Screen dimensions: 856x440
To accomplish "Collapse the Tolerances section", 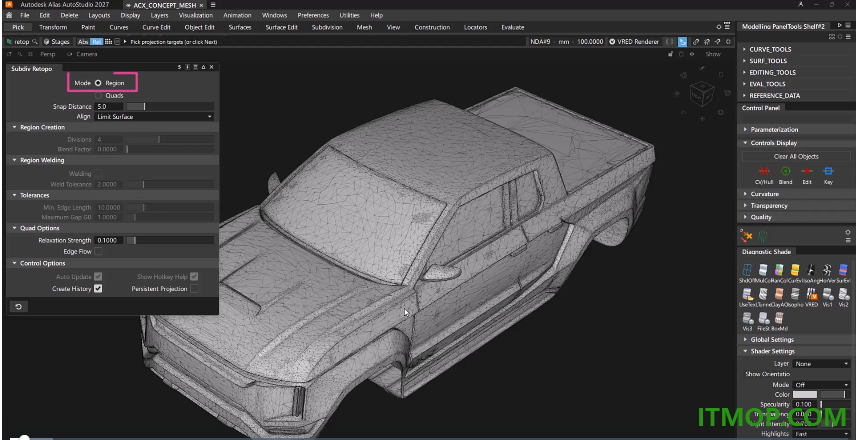I will coord(15,195).
